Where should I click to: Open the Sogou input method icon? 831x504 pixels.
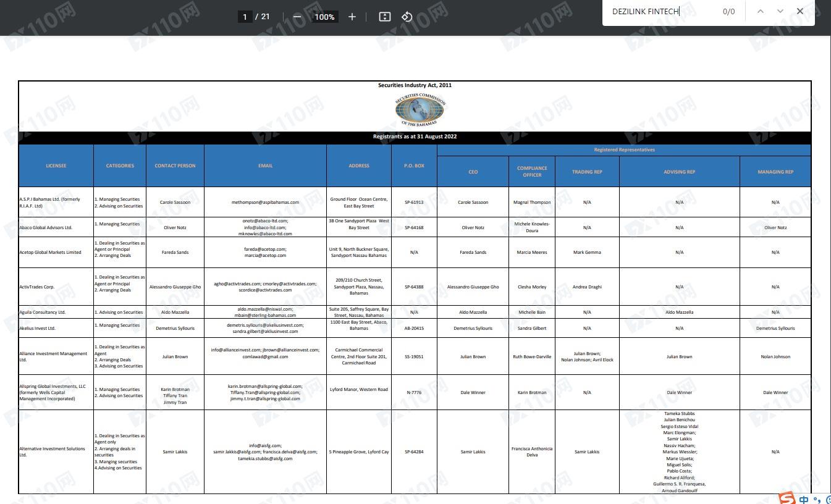point(786,498)
